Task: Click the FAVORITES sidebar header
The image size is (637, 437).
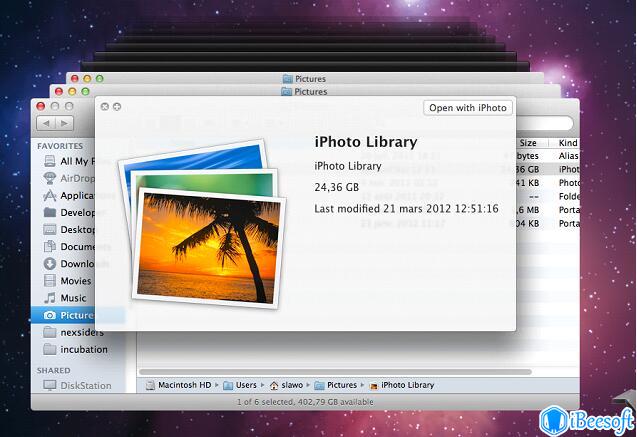Action: [60, 146]
